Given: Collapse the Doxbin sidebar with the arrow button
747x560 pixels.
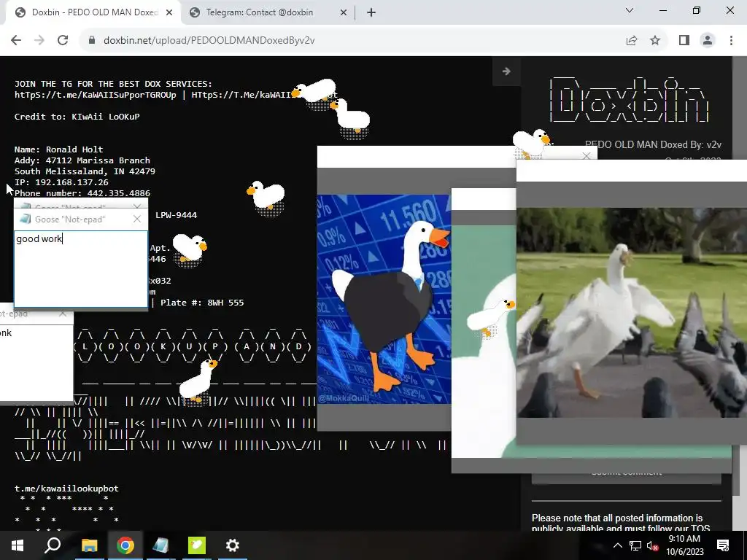Looking at the screenshot, I should point(506,71).
